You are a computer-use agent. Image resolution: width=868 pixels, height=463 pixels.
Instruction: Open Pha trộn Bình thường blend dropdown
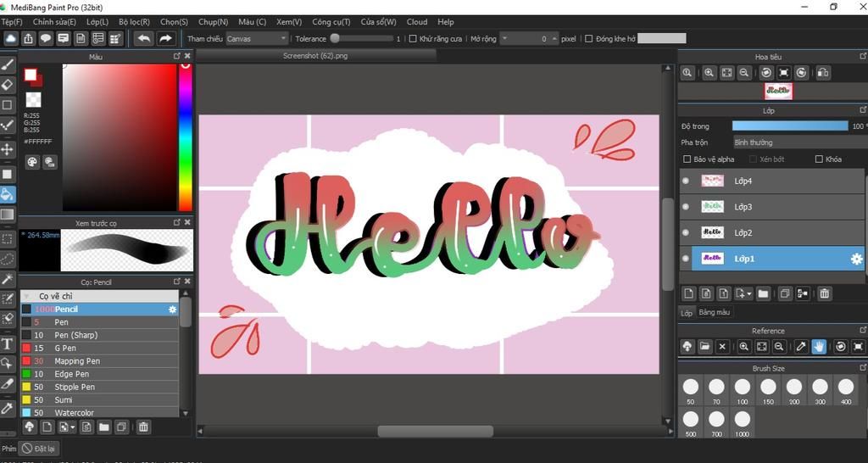pyautogui.click(x=799, y=142)
